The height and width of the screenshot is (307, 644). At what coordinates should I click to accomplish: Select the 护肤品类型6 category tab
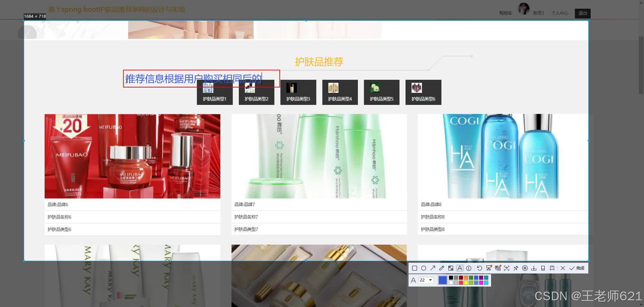(423, 92)
